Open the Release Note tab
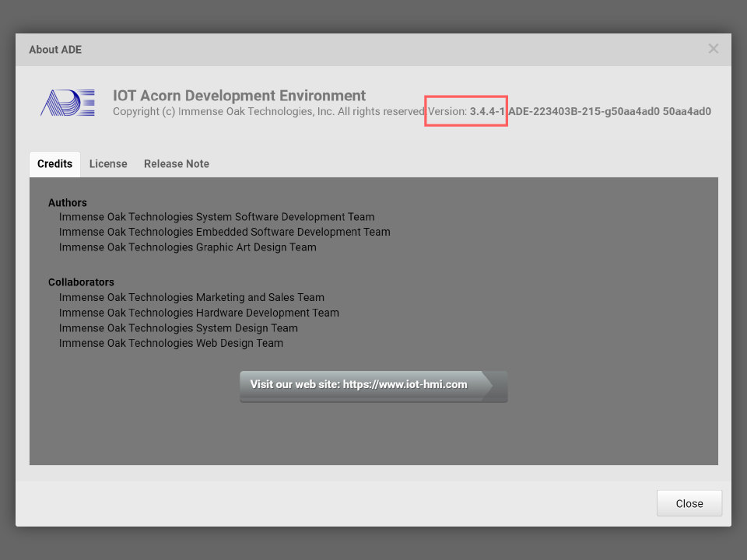The height and width of the screenshot is (560, 747). 177,164
